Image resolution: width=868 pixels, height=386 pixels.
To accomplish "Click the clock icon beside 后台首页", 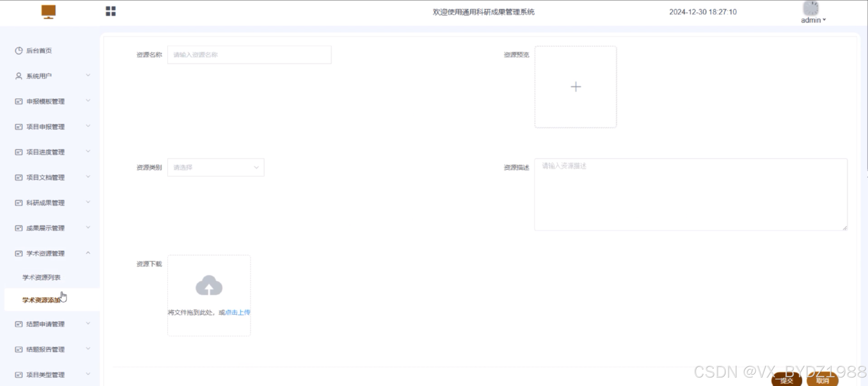I will coord(19,51).
